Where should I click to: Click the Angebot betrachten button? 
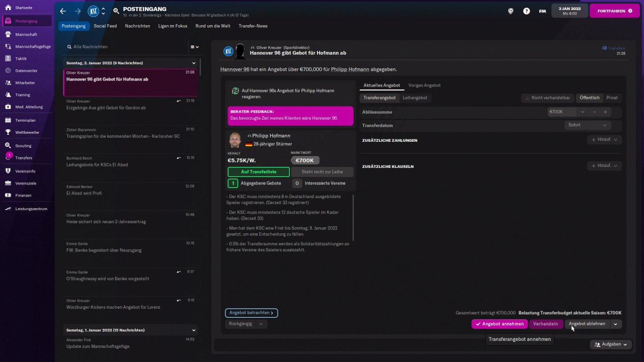[252, 313]
